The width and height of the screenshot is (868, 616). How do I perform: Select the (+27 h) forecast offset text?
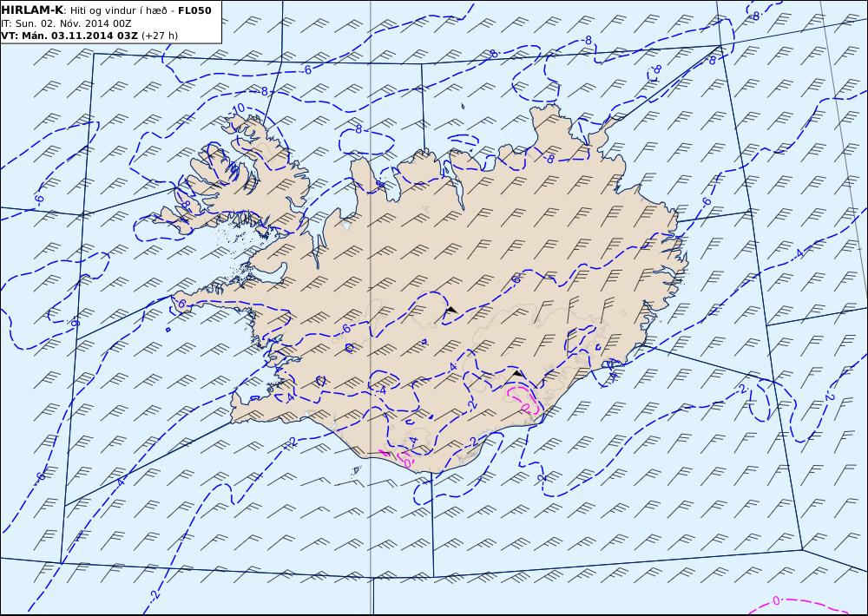(160, 36)
